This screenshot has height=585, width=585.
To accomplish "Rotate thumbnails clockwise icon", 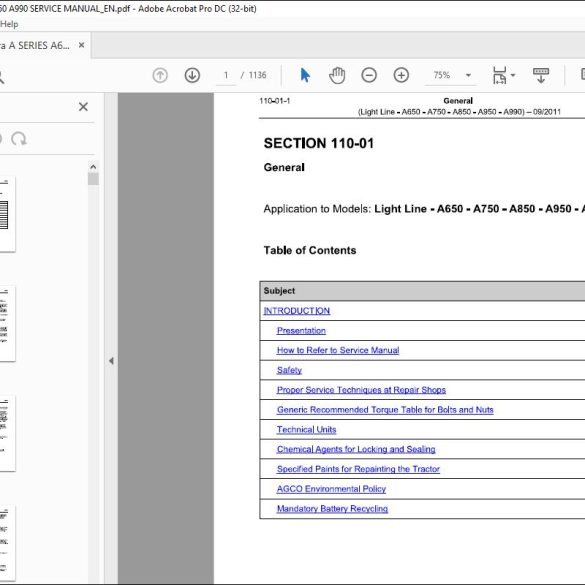I will [x=19, y=139].
